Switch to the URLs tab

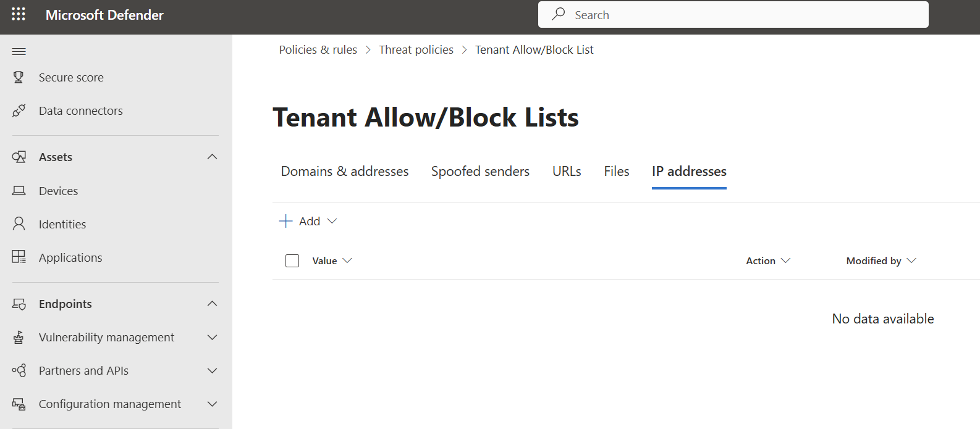(x=567, y=171)
